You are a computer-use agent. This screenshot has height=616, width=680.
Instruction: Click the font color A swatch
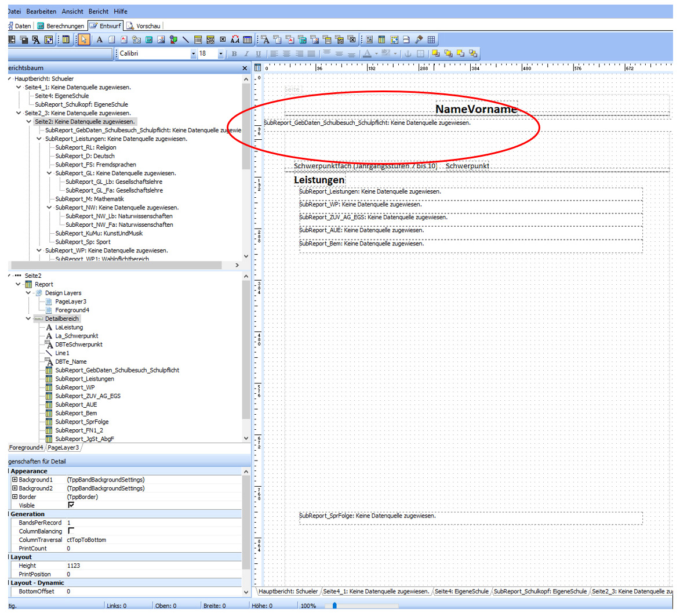coord(368,54)
